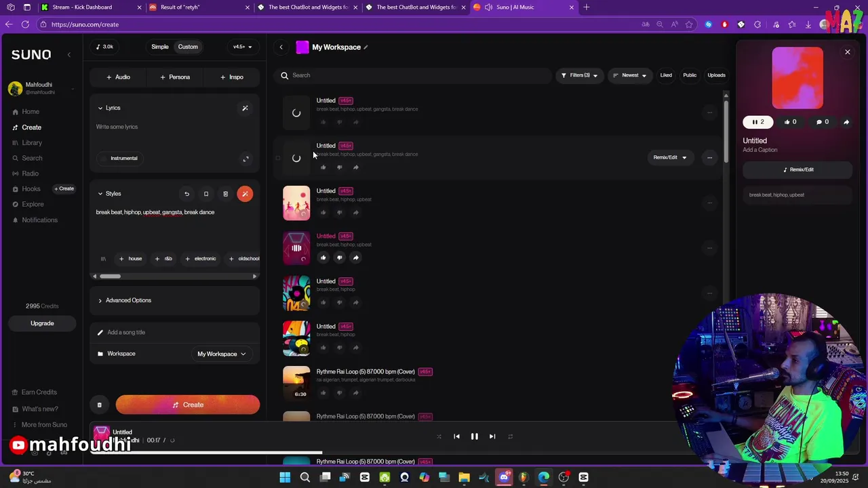Open Earn Credits

tap(34, 392)
